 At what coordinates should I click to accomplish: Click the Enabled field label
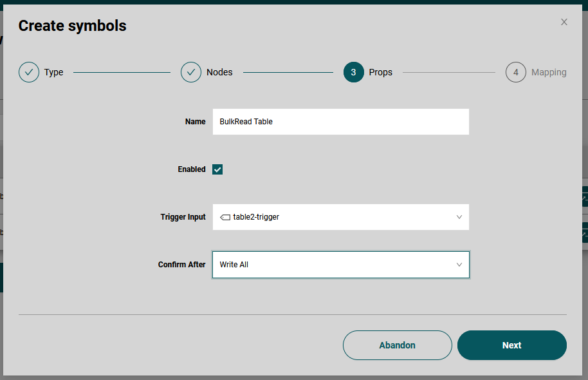click(x=192, y=169)
